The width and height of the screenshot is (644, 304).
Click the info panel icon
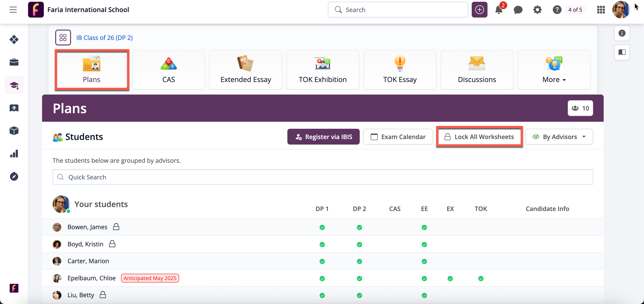point(622,33)
